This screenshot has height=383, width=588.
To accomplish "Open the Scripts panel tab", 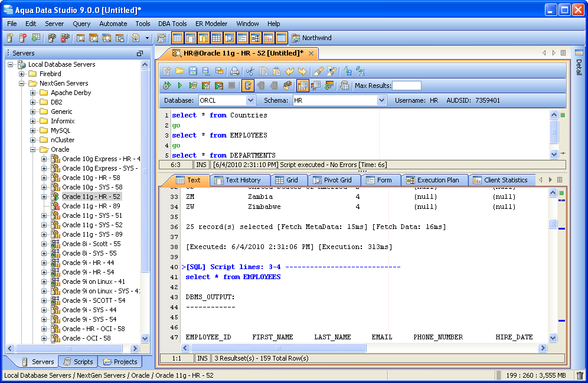I will coord(77,362).
